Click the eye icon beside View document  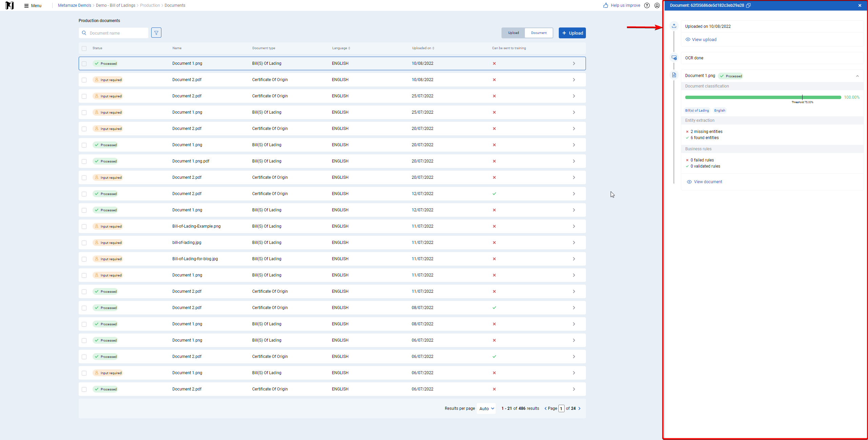(x=689, y=182)
